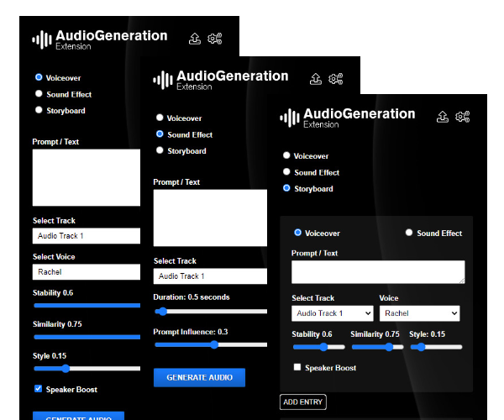Click the upload icon in the Storyboard panel
Screen dimensions: 504x420
point(443,117)
